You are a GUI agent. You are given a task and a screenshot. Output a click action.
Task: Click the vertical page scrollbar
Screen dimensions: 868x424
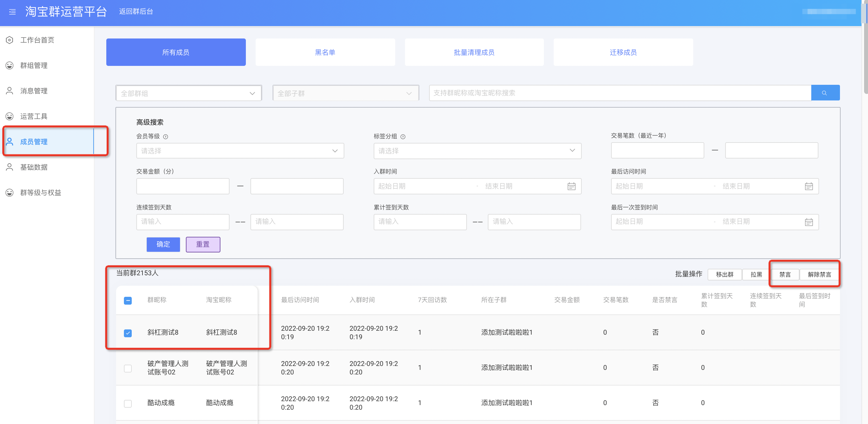pos(865,47)
